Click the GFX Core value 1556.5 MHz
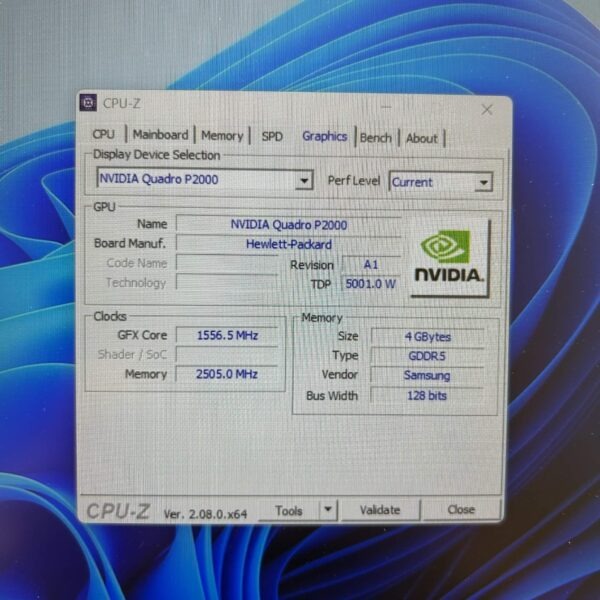Image resolution: width=600 pixels, height=600 pixels. point(227,336)
